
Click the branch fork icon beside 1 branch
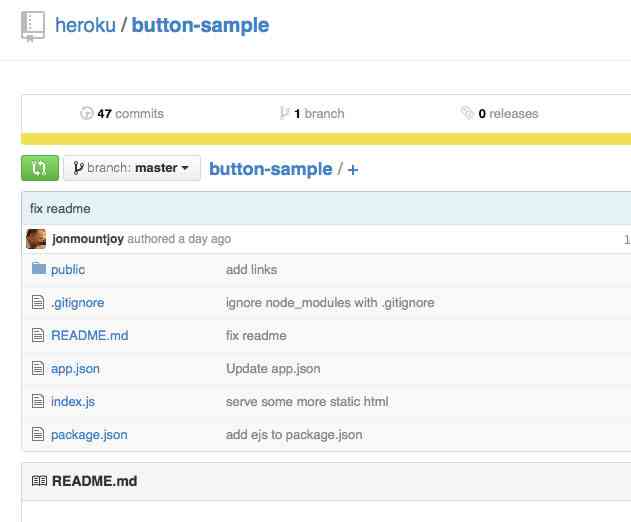pyautogui.click(x=285, y=113)
